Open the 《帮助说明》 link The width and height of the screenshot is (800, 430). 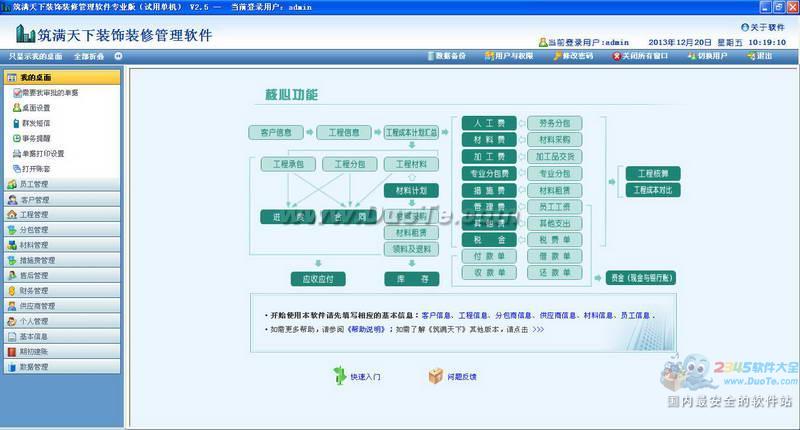tap(366, 330)
